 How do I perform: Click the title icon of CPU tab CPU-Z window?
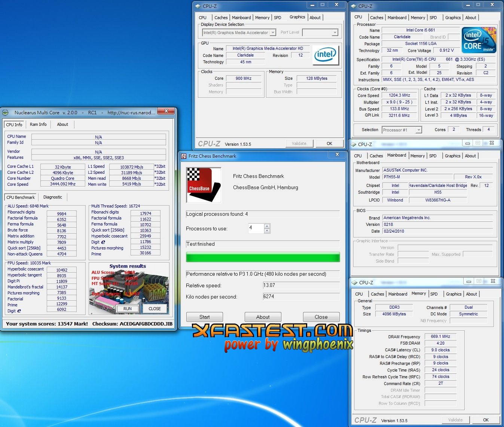click(x=354, y=6)
